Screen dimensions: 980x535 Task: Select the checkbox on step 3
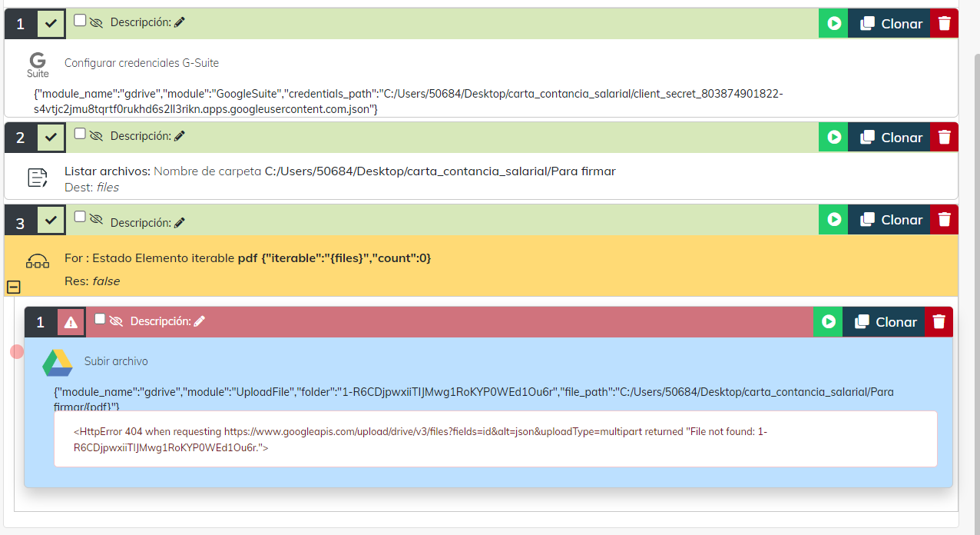80,217
